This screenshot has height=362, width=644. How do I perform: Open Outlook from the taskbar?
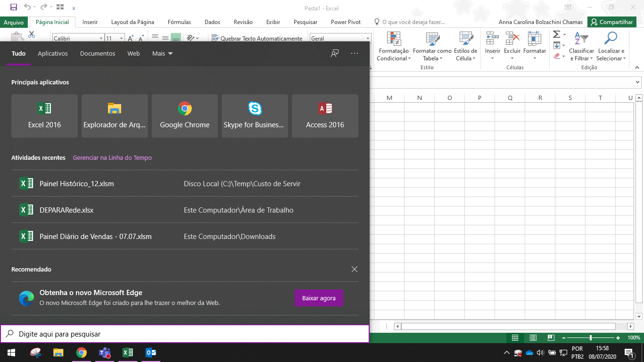coord(151,352)
